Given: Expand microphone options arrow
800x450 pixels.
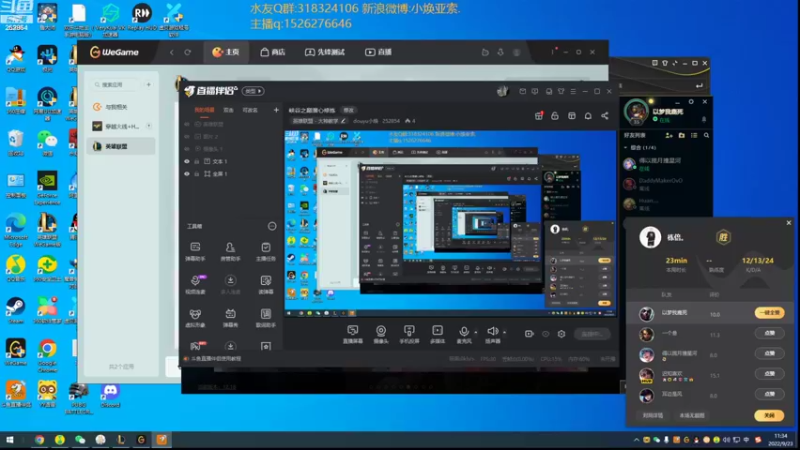Looking at the screenshot, I should pos(476,333).
